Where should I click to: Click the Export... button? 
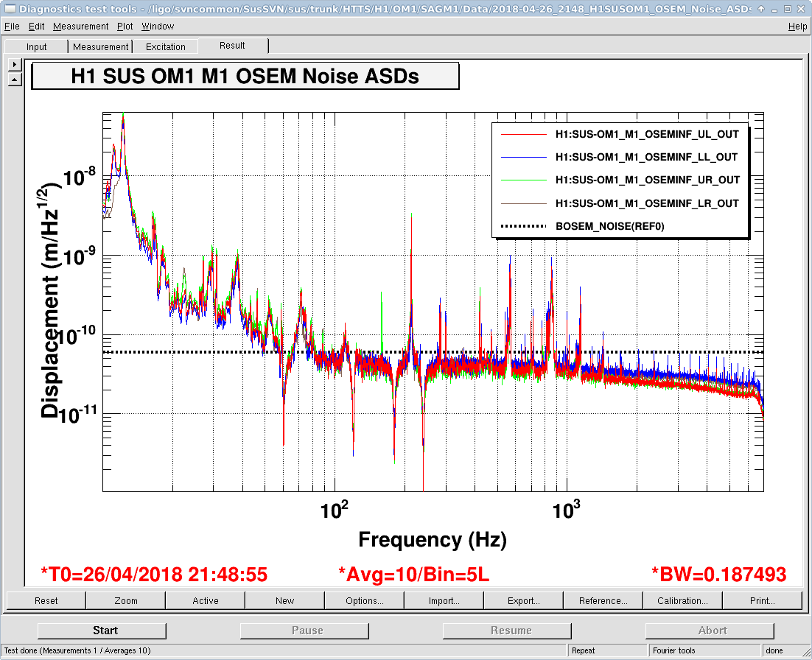click(x=524, y=601)
